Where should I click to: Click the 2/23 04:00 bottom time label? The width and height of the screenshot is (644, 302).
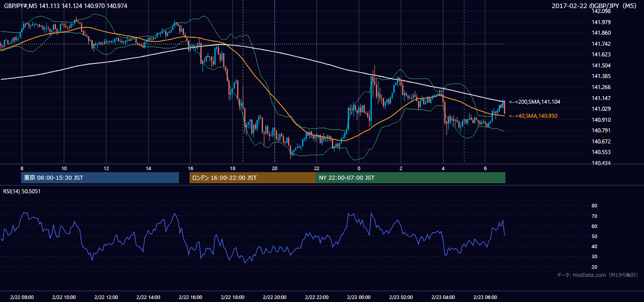coord(443,297)
